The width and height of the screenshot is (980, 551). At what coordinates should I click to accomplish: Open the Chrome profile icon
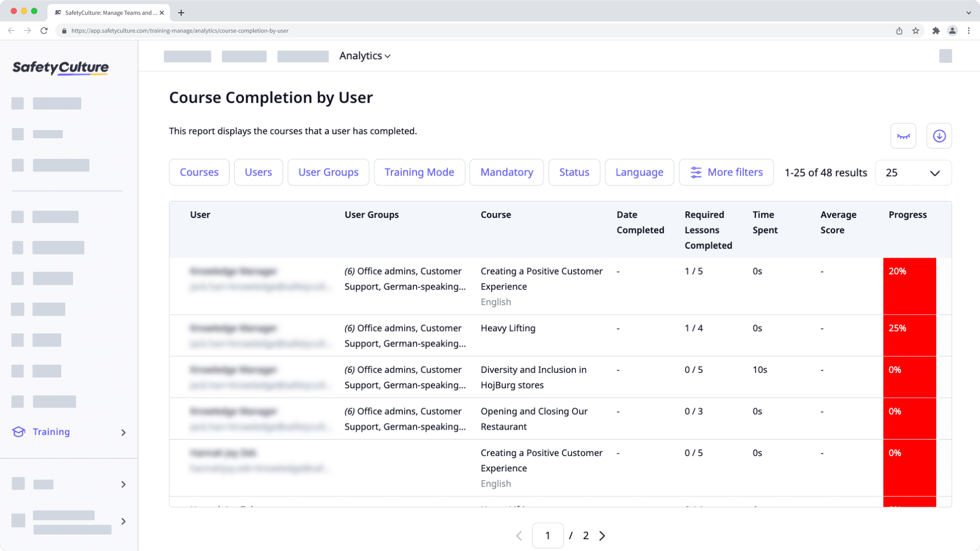coord(952,31)
